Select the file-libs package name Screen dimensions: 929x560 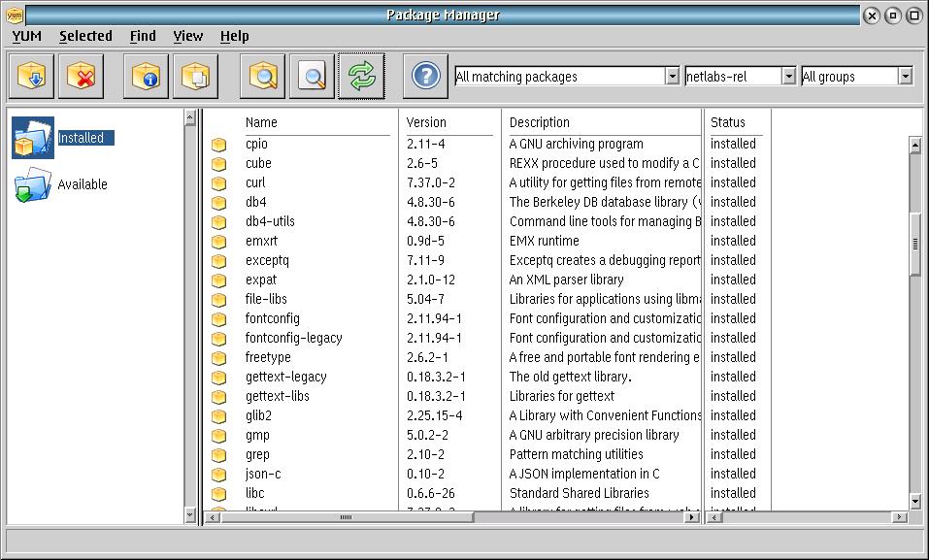266,299
